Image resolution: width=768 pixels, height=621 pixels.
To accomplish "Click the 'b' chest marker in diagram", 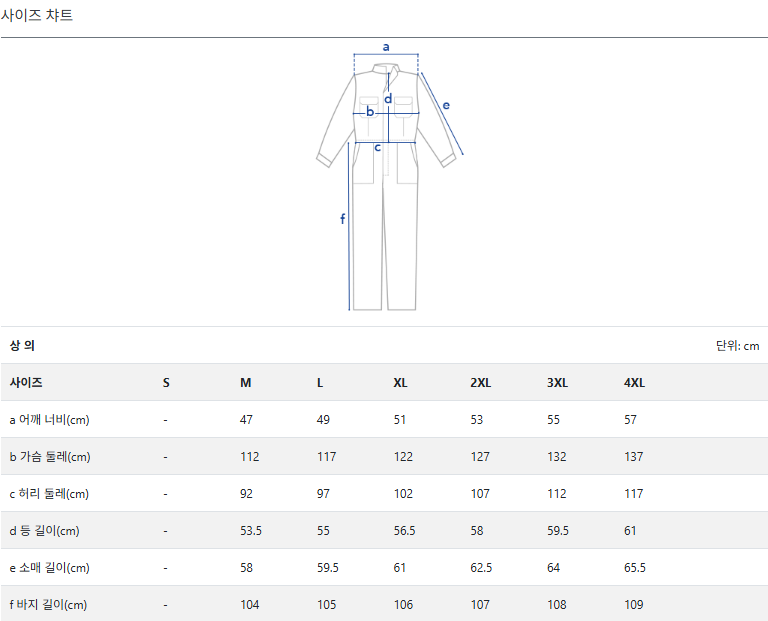I will pyautogui.click(x=370, y=111).
